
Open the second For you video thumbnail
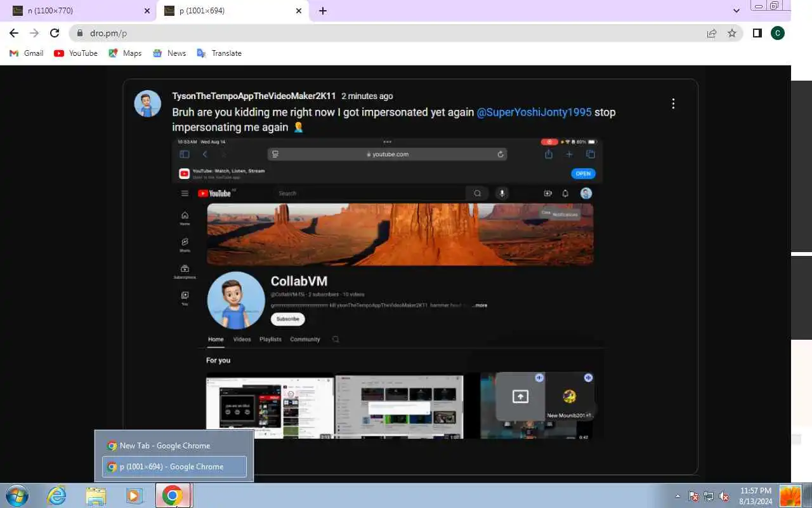pyautogui.click(x=399, y=406)
